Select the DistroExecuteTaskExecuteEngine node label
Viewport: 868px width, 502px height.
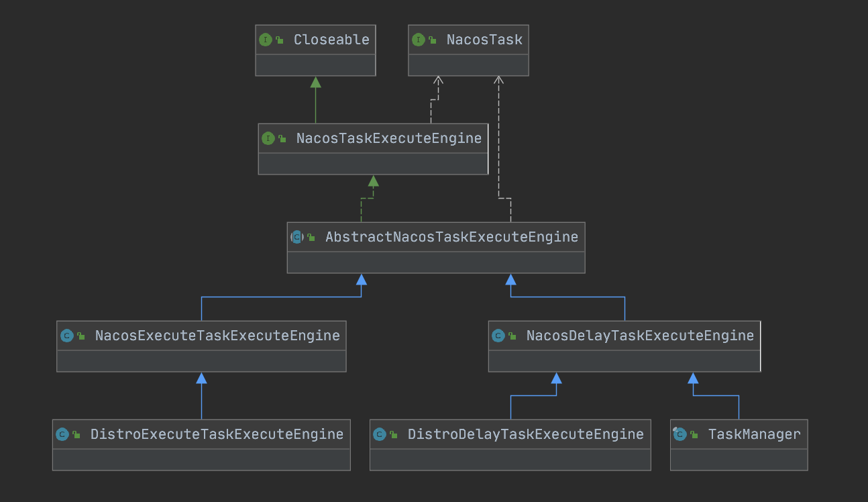[x=217, y=434]
